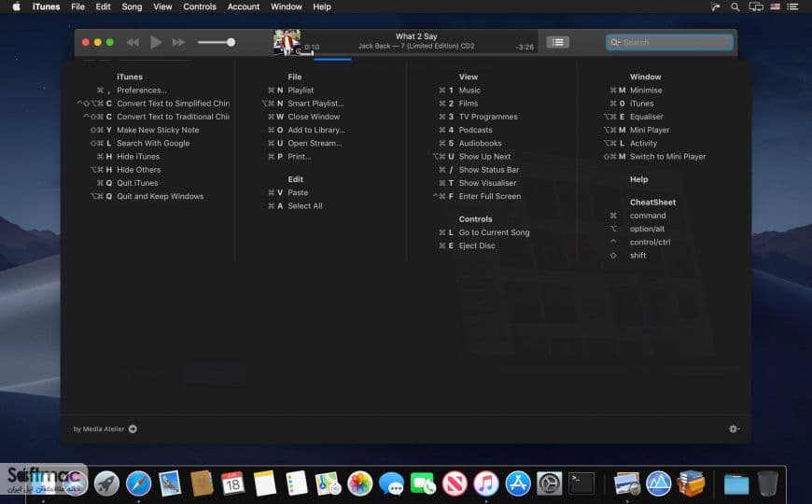Choose Show Up Next shortcut

[x=484, y=157]
